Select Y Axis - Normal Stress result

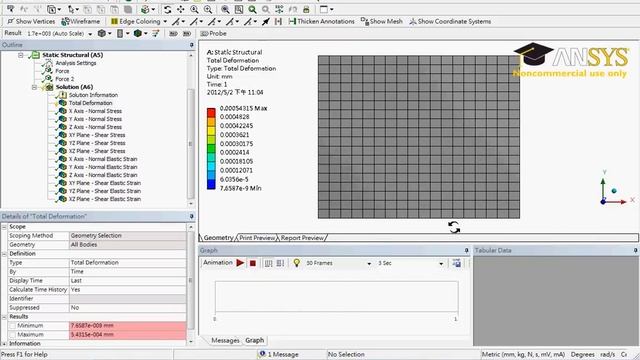pos(95,119)
